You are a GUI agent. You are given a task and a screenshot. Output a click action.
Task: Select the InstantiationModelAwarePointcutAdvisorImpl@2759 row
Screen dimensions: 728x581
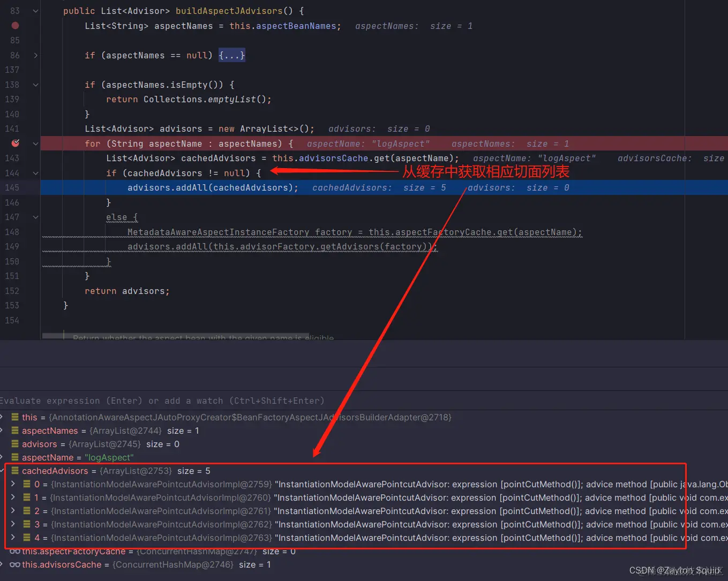[x=364, y=484]
